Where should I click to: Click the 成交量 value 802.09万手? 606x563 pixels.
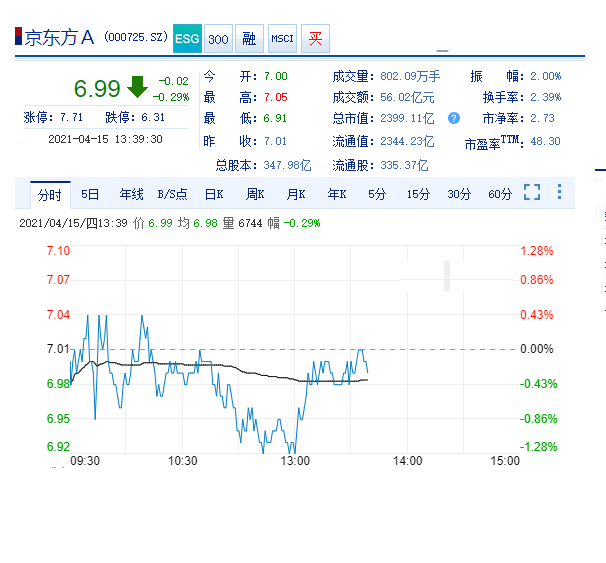(x=410, y=76)
